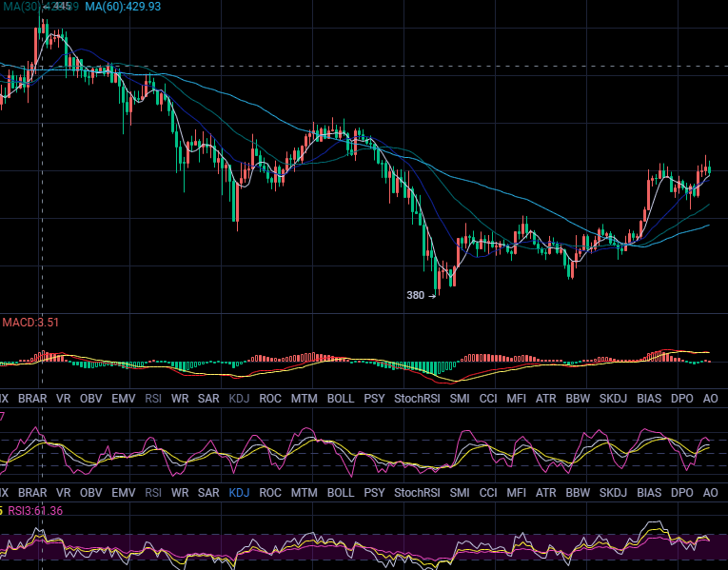
Task: Select WR indicator under the KDJ pane
Action: (180, 493)
